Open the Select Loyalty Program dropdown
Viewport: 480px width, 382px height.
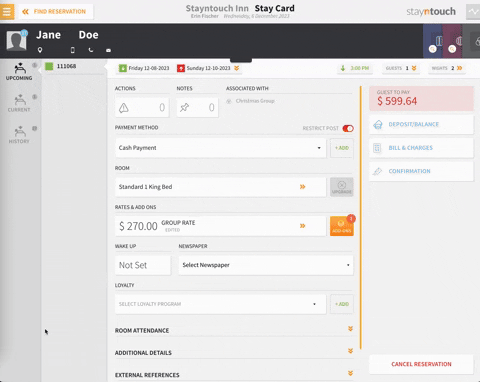tap(220, 304)
